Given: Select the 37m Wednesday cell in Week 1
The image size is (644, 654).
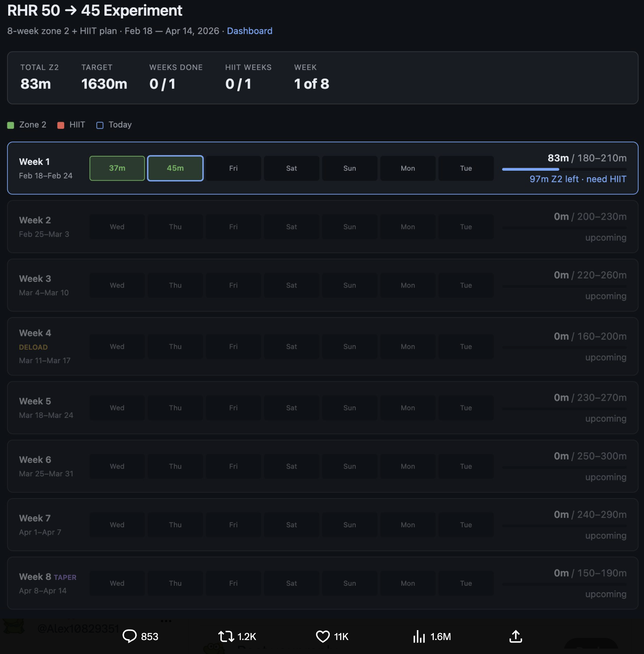Looking at the screenshot, I should click(117, 168).
